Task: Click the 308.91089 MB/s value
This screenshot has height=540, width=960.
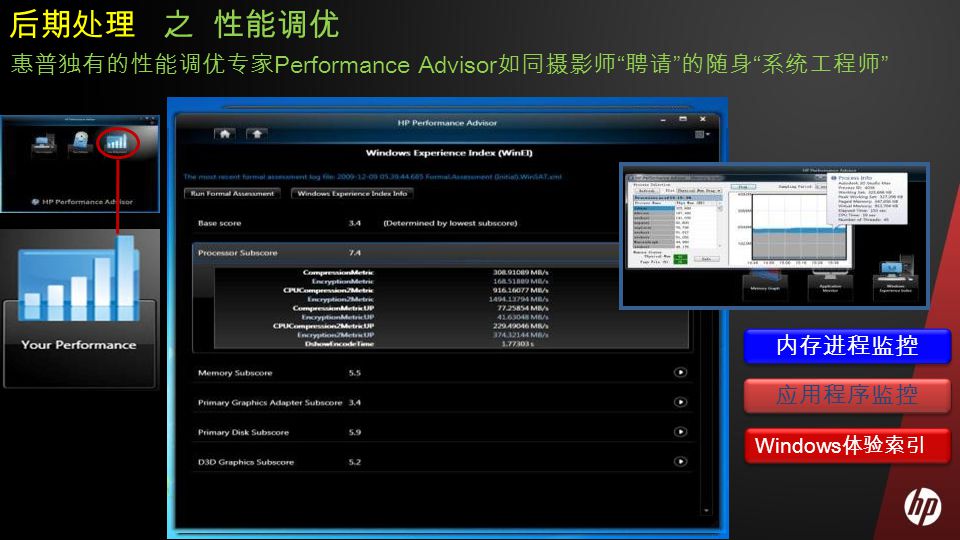Action: coord(520,272)
